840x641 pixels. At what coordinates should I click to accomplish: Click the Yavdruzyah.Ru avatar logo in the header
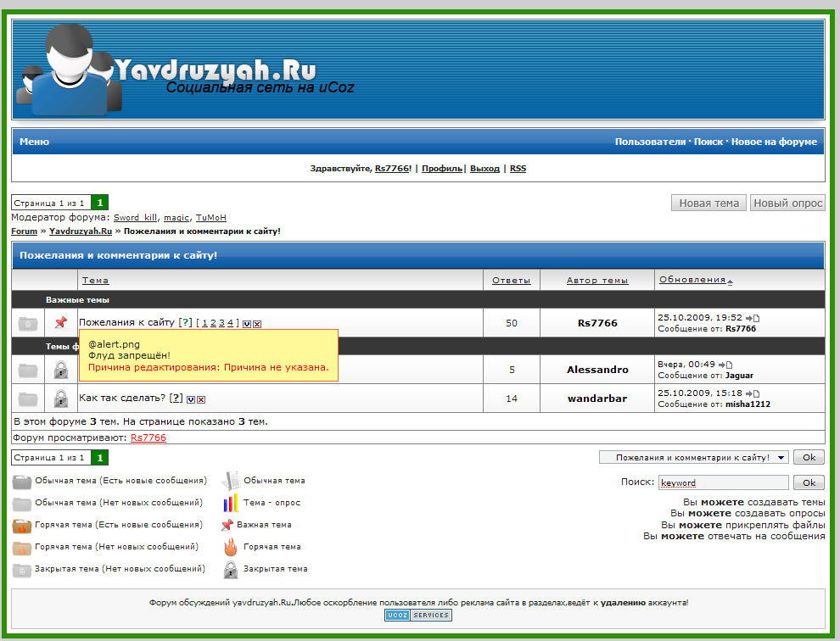70,70
